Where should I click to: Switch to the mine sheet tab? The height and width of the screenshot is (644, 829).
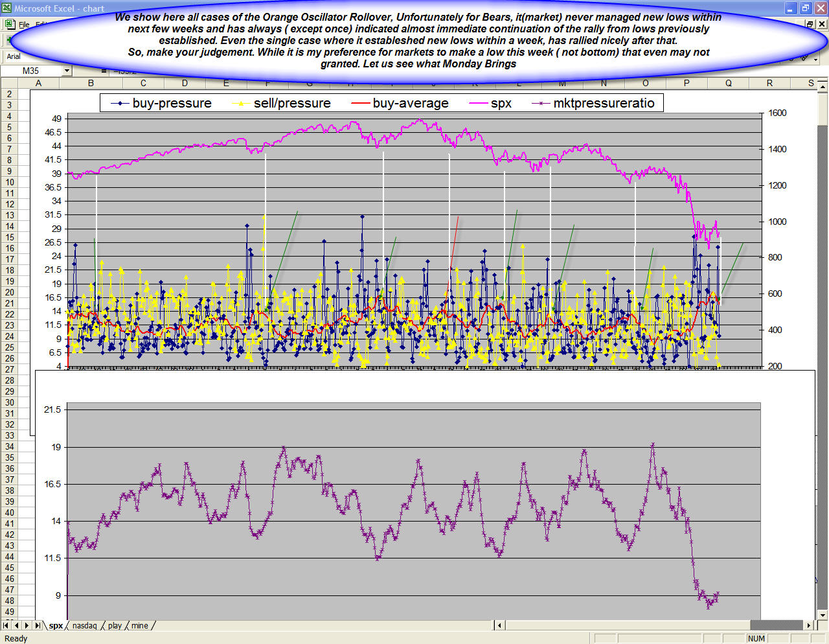[139, 625]
